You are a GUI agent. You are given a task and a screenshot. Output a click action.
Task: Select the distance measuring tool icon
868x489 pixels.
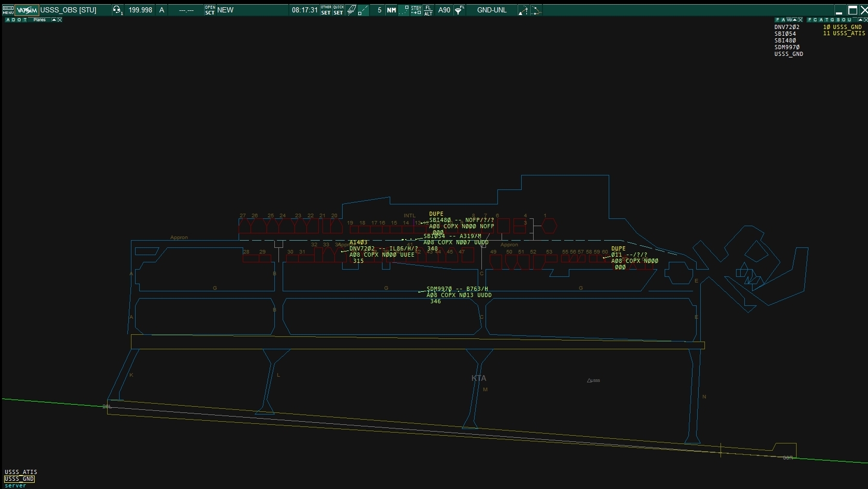523,10
